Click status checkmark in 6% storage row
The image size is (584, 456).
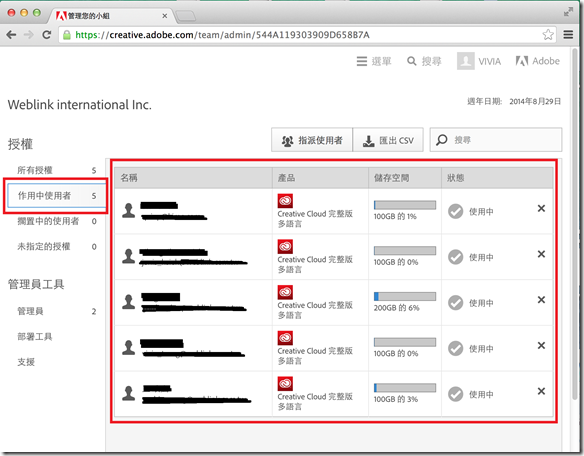pyautogui.click(x=456, y=303)
